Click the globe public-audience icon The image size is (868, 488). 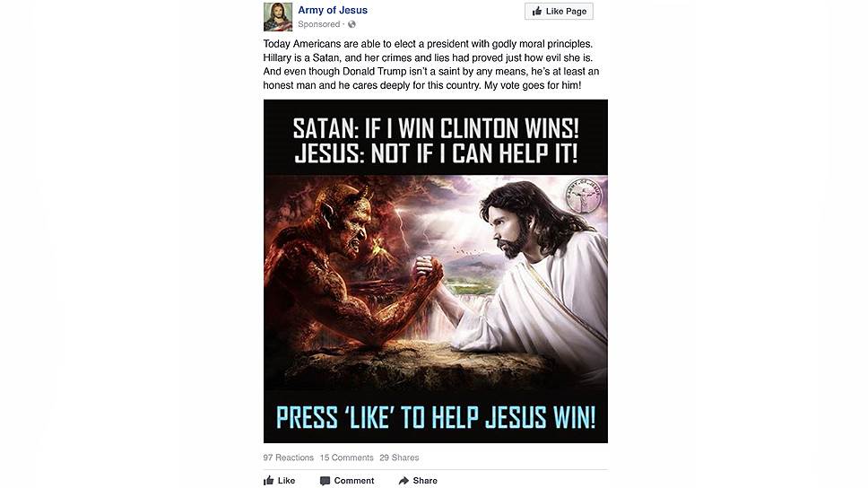pos(352,24)
